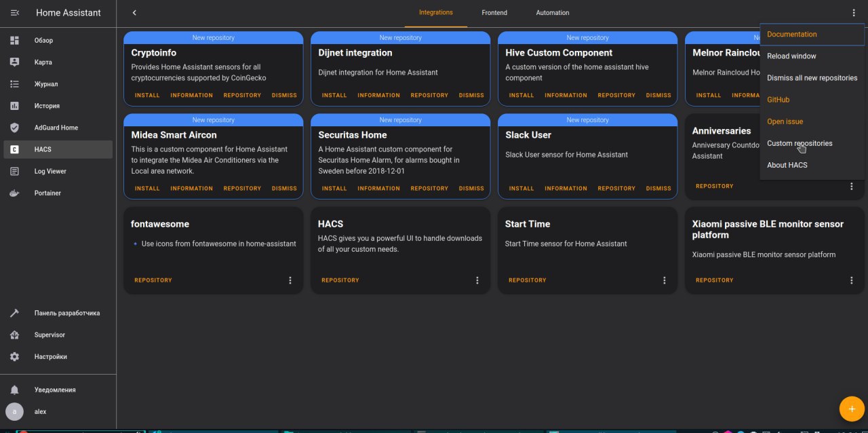Dismiss the Dijnet integration card
868x433 pixels.
point(471,96)
